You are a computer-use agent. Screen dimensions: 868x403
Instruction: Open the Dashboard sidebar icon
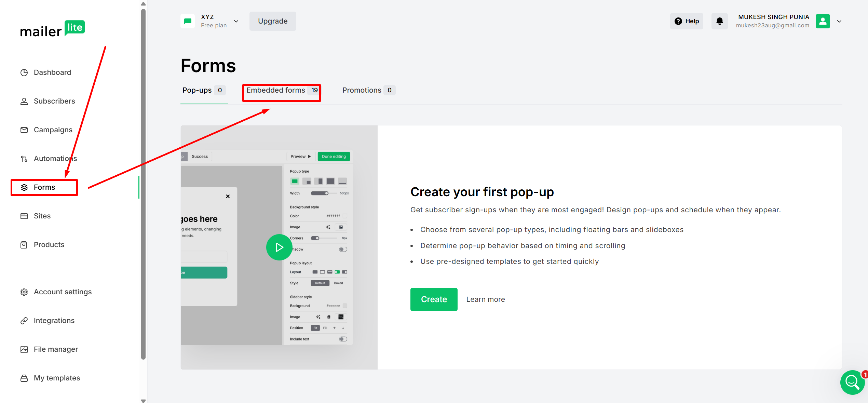tap(24, 72)
